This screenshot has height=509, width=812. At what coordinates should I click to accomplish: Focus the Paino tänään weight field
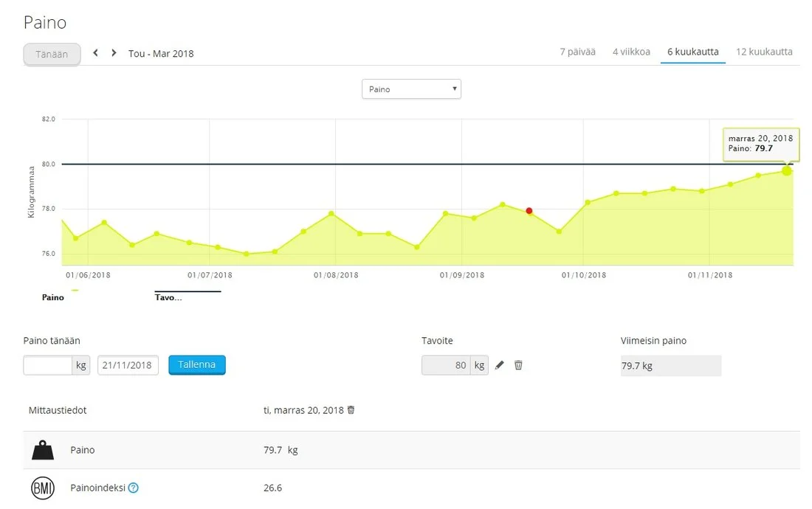(x=47, y=365)
